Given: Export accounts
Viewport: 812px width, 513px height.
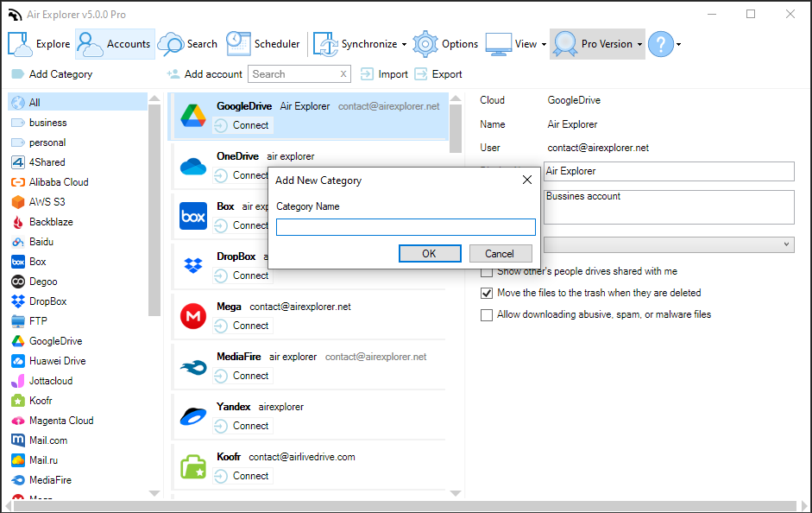Looking at the screenshot, I should [438, 74].
